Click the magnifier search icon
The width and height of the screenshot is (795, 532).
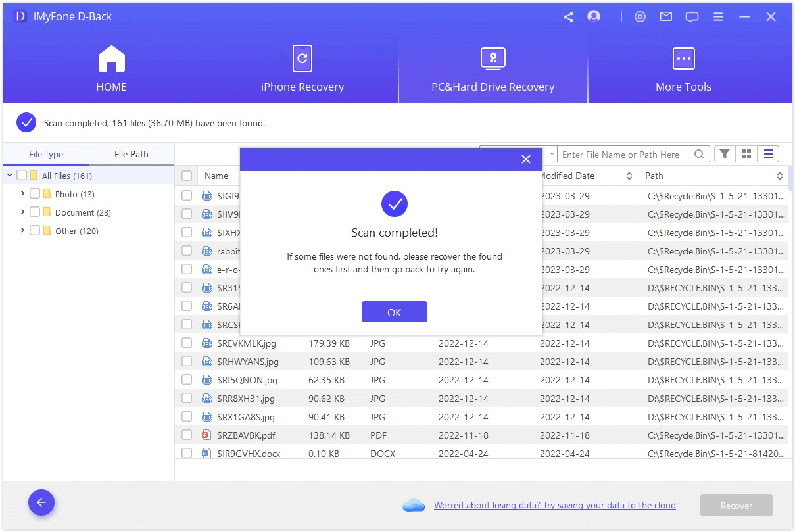pyautogui.click(x=699, y=155)
